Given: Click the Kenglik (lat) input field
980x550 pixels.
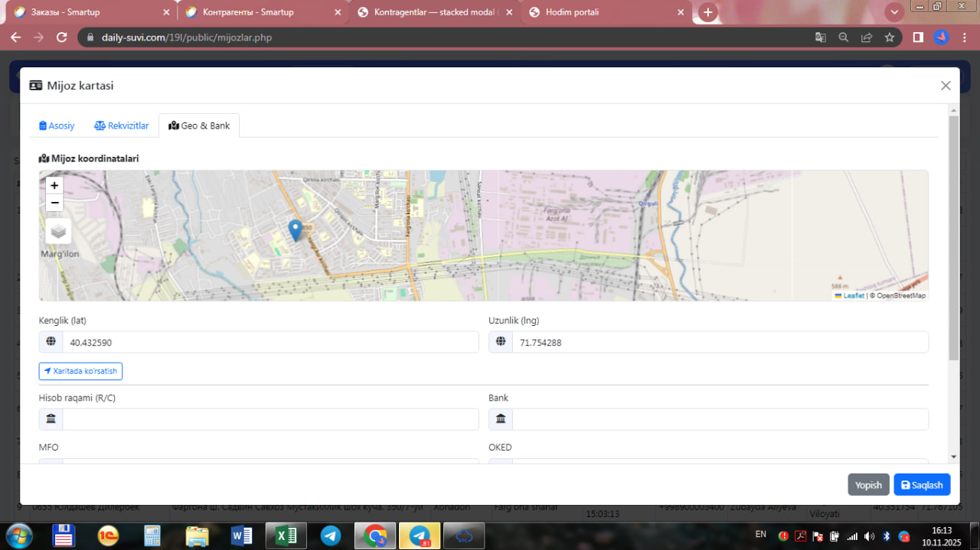Looking at the screenshot, I should 269,342.
